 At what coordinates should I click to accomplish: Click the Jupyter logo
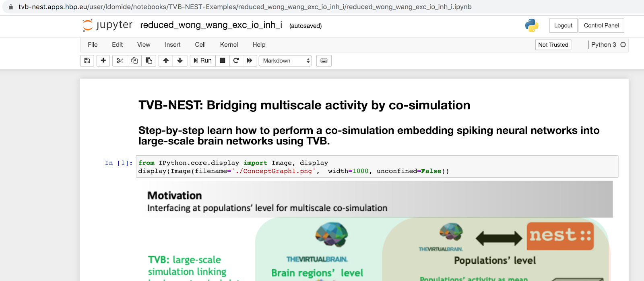tap(107, 25)
